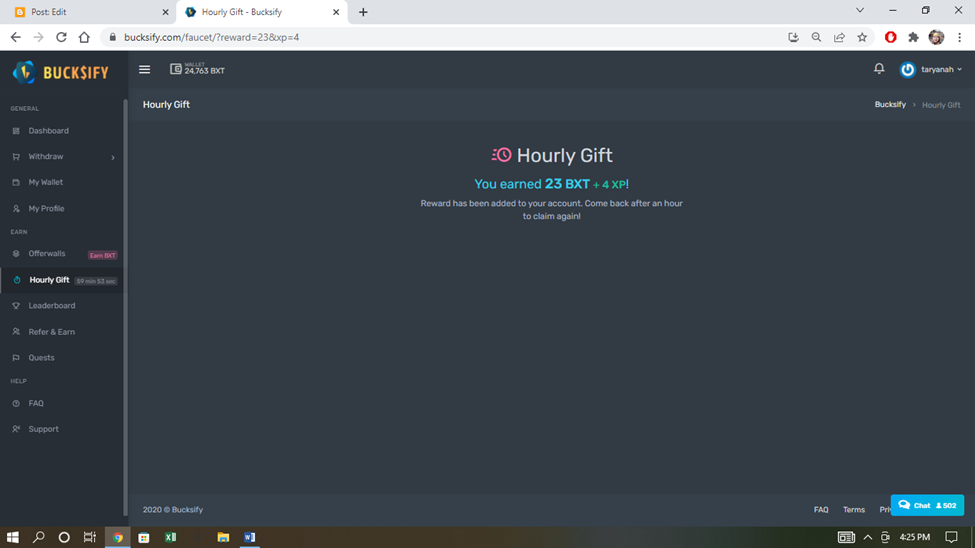Open the Leaderboard page

click(x=52, y=305)
